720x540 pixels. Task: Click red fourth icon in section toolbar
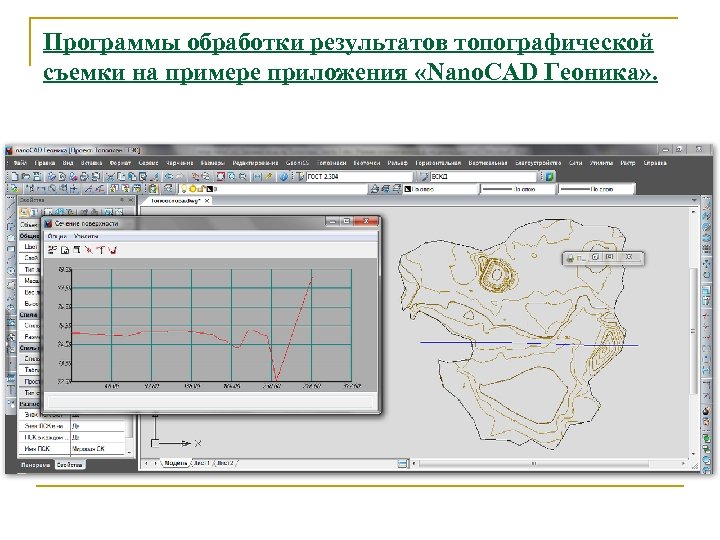pos(89,250)
